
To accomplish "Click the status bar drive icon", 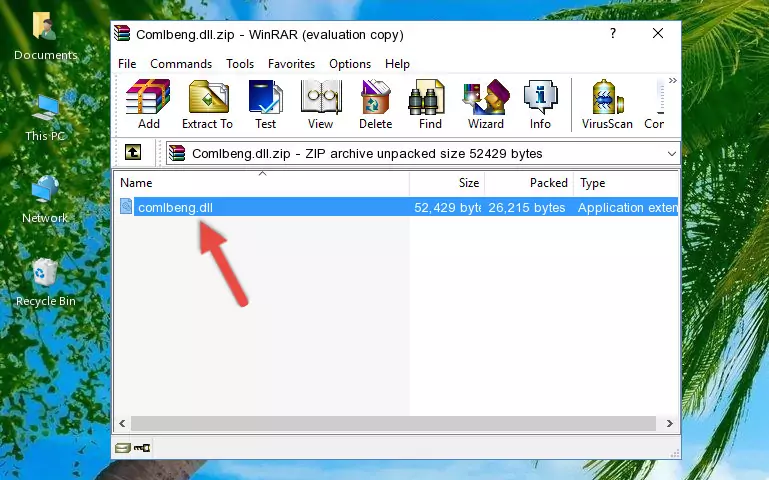I will [x=123, y=447].
